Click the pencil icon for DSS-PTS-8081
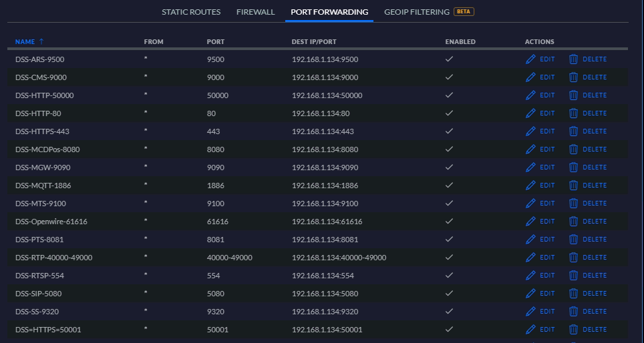644x343 pixels. pos(531,240)
